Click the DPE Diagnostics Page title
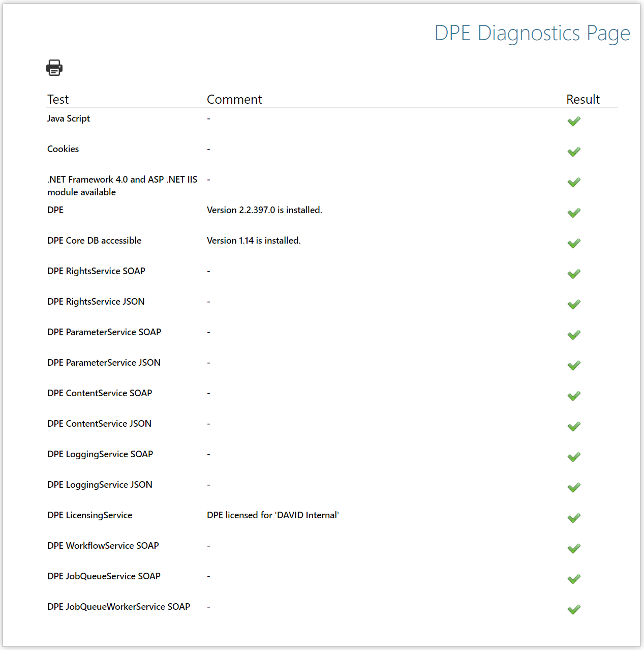The width and height of the screenshot is (644, 650). [532, 33]
